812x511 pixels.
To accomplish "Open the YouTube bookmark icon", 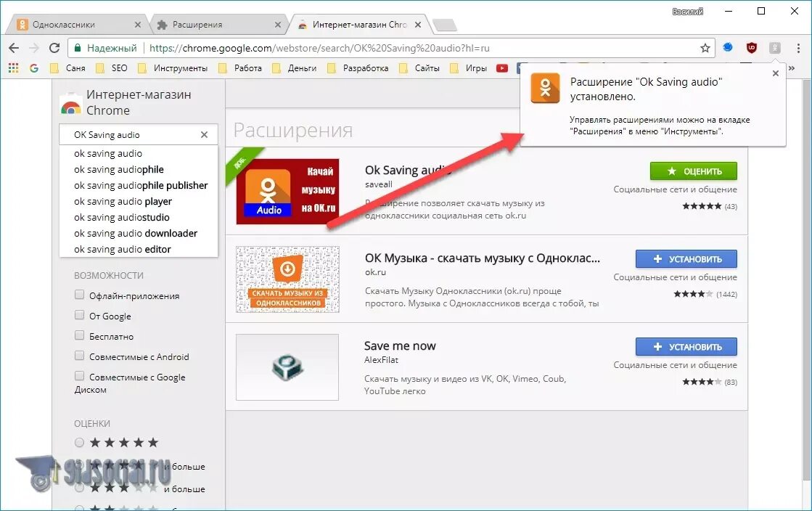I will pos(502,68).
